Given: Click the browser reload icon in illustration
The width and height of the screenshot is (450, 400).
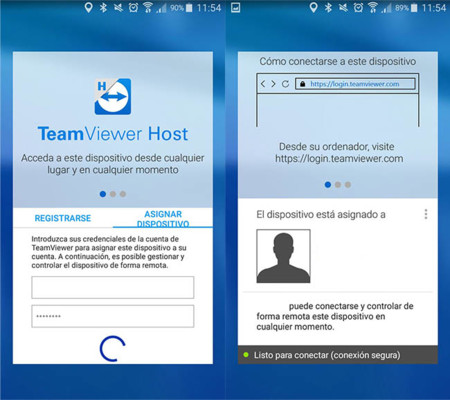Looking at the screenshot, I should pos(285,84).
